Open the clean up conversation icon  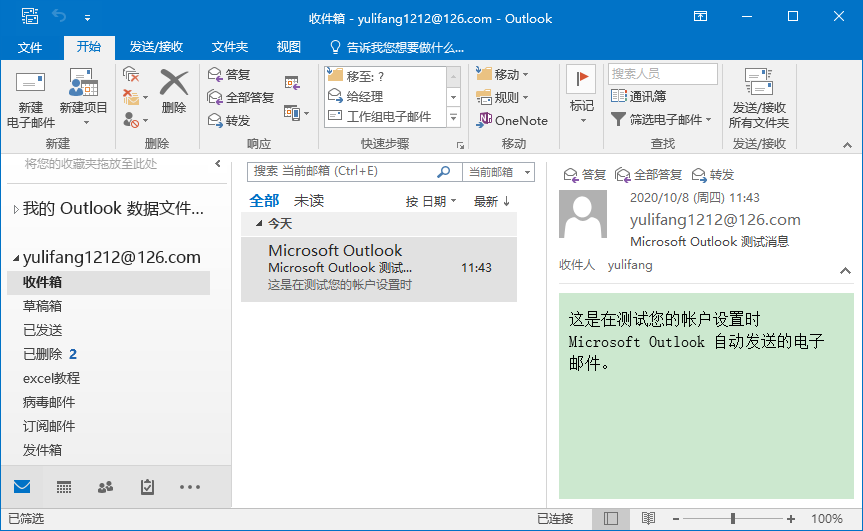135,97
